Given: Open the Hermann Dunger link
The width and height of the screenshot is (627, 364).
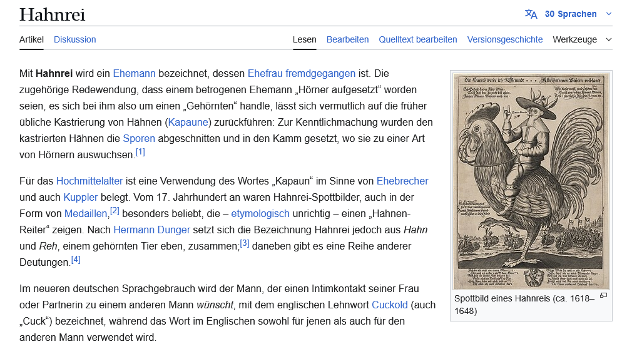Looking at the screenshot, I should coord(151,230).
